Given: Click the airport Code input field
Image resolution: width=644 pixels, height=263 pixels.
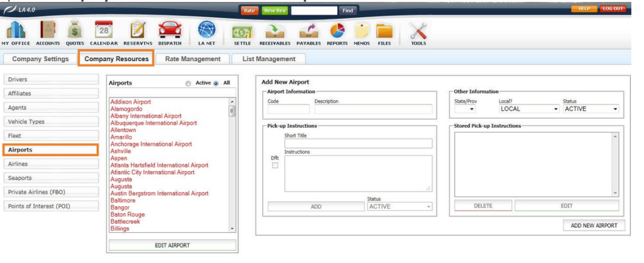Looking at the screenshot, I should pyautogui.click(x=288, y=109).
